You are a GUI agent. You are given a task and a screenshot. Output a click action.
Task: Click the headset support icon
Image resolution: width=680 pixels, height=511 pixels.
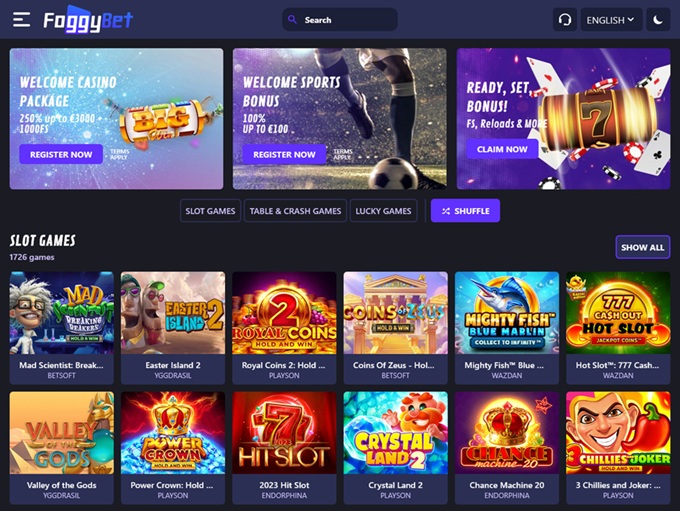coord(565,20)
